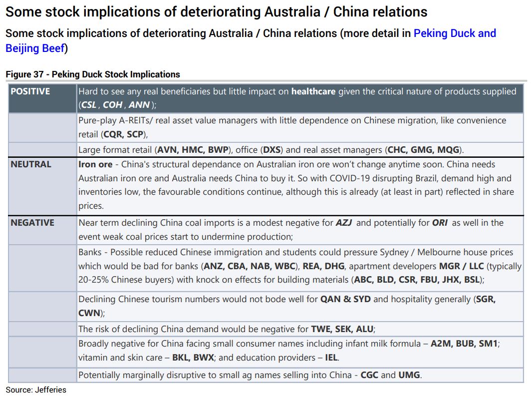The width and height of the screenshot is (532, 403).
Task: Click building material tickers 'ABC, BLD, CSR, FBU, JHX, BSL'
Action: coord(417,280)
